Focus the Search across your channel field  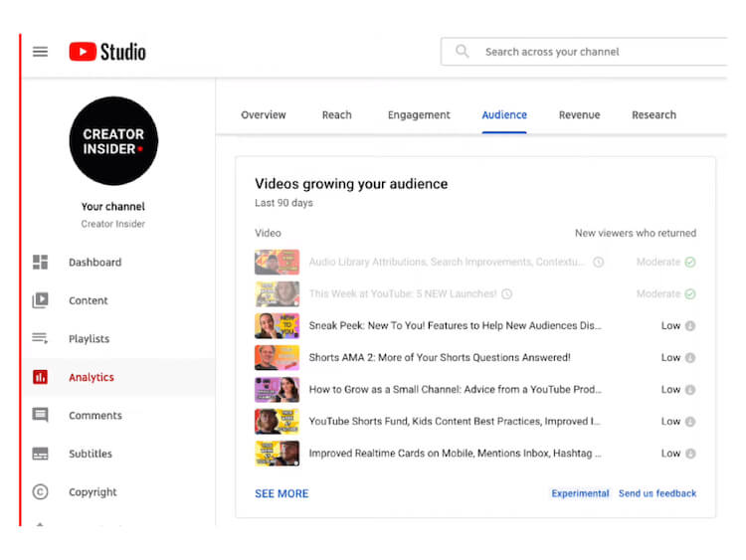pyautogui.click(x=584, y=52)
